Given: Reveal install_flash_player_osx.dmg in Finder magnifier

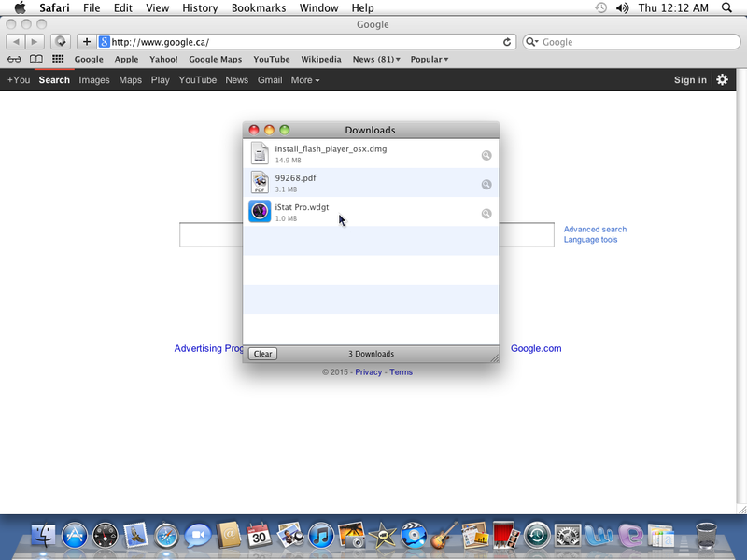Looking at the screenshot, I should point(486,155).
